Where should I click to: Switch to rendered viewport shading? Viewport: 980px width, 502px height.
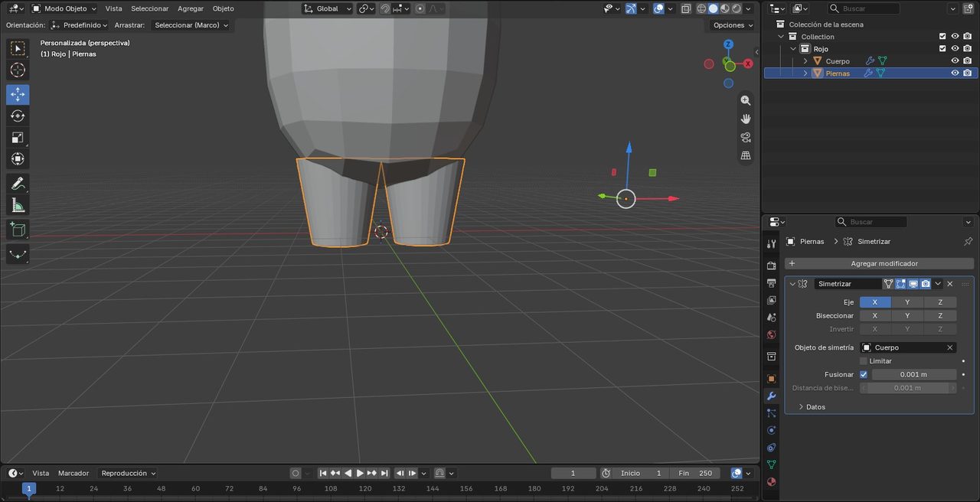tap(736, 8)
